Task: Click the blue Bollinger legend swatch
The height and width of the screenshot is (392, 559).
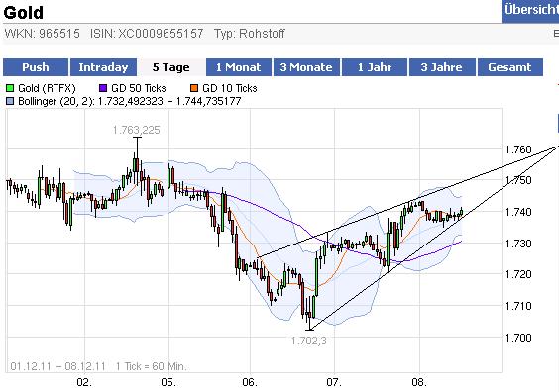Action: 10,101
